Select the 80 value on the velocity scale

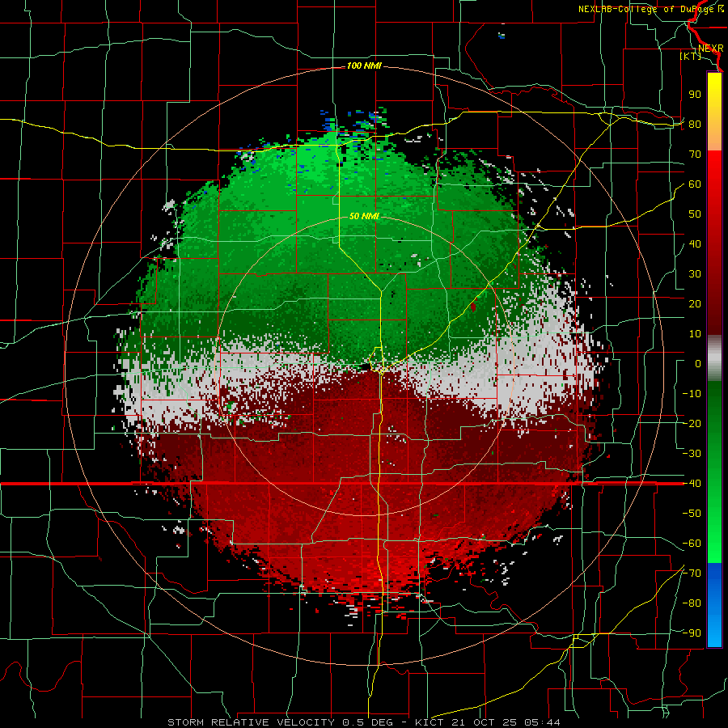695,125
